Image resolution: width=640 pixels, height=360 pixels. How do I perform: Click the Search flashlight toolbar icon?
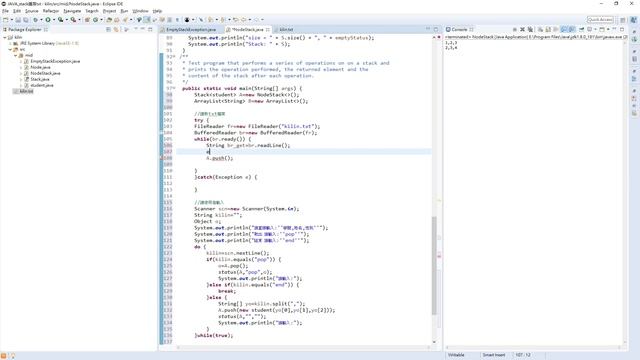[125, 20]
